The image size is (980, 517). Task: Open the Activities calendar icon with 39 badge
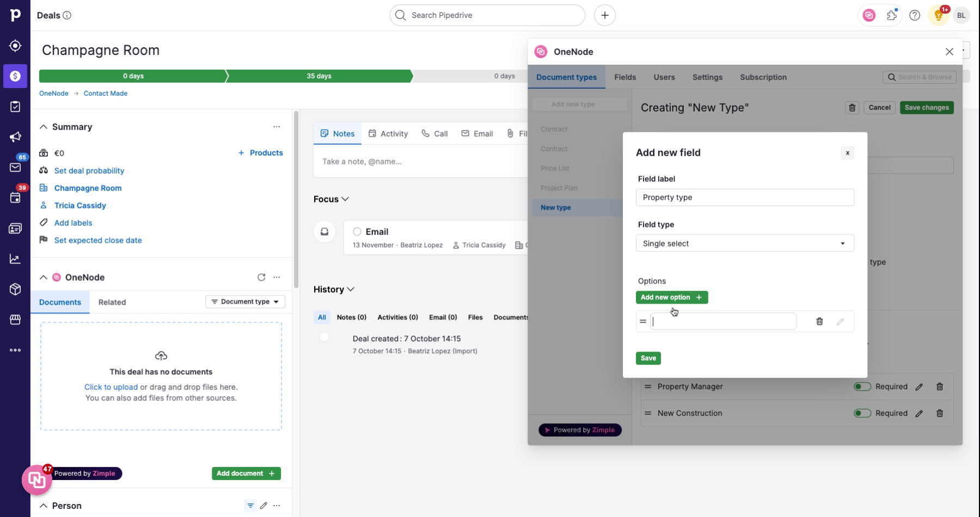(x=15, y=198)
